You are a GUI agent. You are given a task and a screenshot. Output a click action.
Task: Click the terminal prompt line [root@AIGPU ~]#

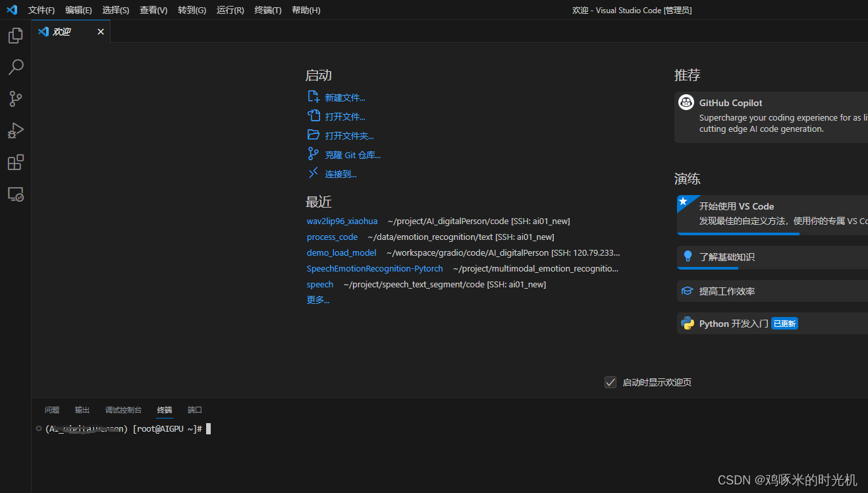click(167, 429)
